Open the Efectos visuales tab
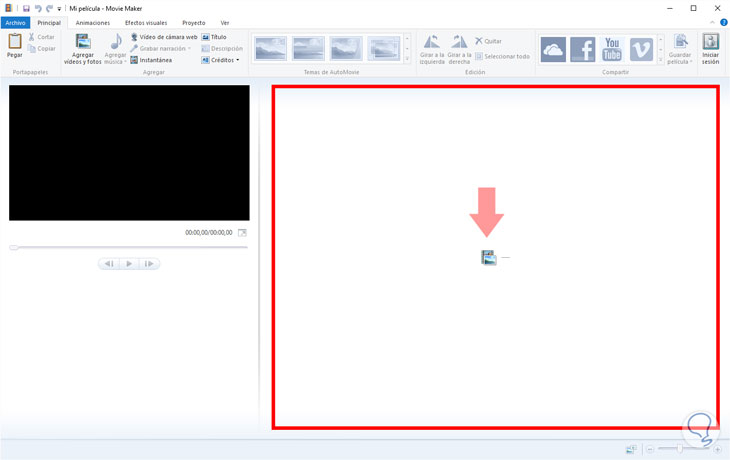The height and width of the screenshot is (460, 730). tap(146, 23)
